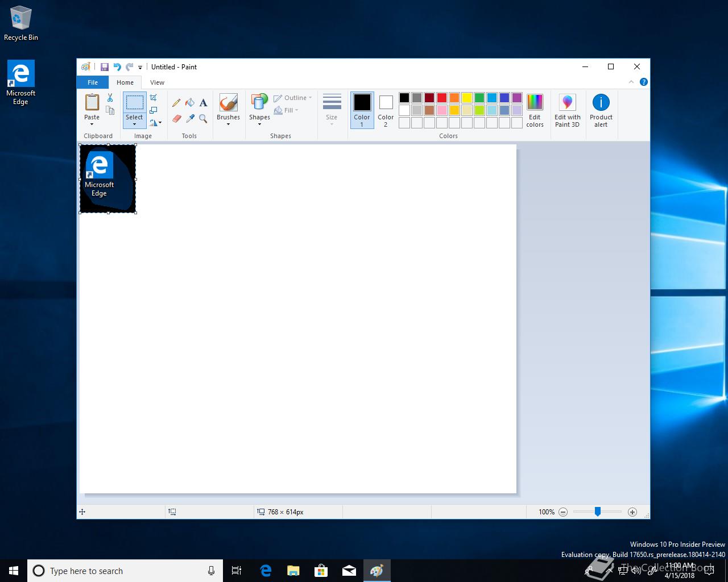This screenshot has height=582, width=728.
Task: Open the Windows Start menu
Action: [x=14, y=571]
